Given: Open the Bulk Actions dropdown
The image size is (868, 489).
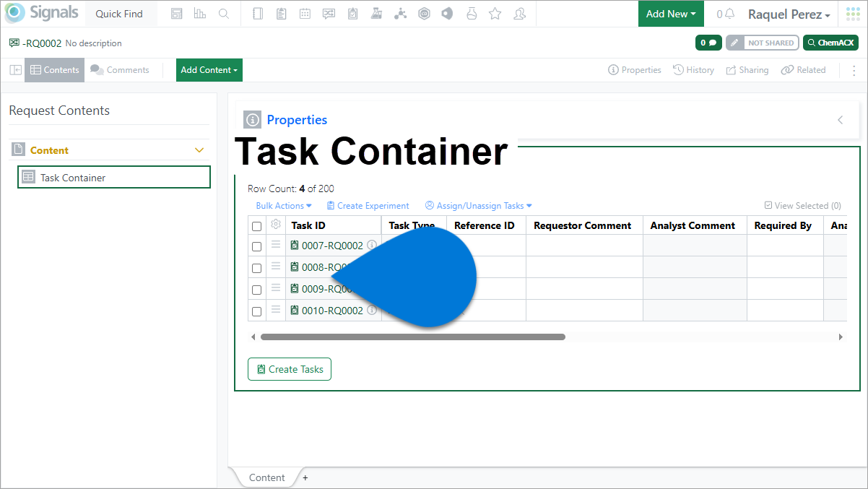Looking at the screenshot, I should click(x=284, y=206).
